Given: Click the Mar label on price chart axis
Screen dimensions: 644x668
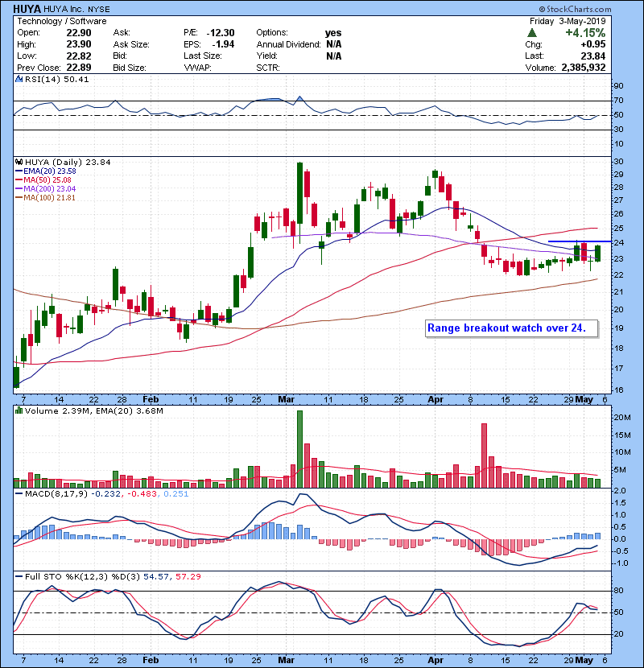Looking at the screenshot, I should [286, 400].
